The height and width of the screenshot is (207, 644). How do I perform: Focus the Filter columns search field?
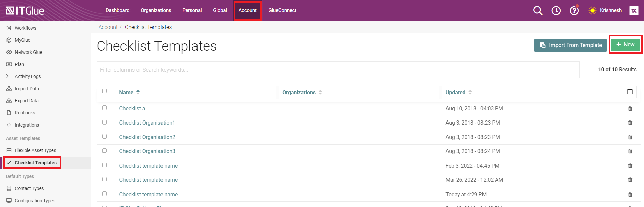coord(338,70)
